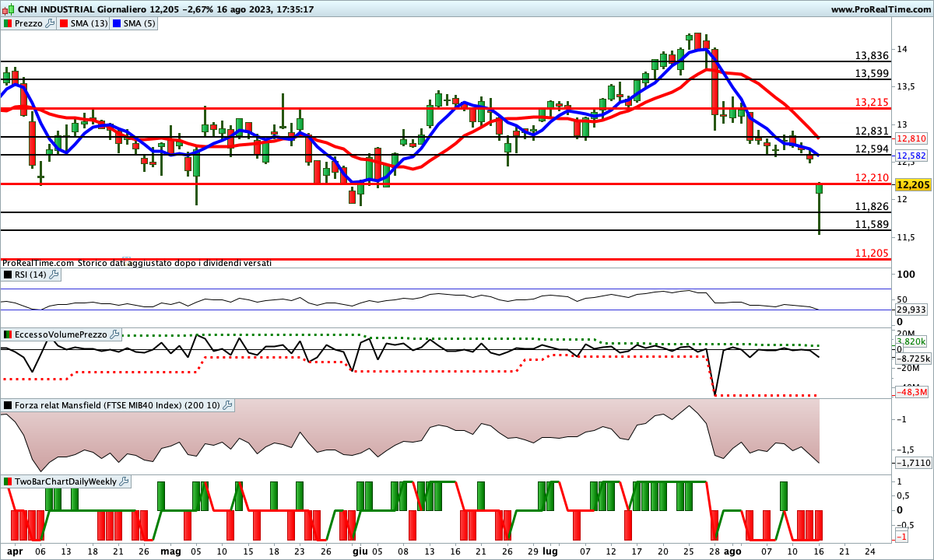Select the 12,594 horizontal level label

(x=872, y=149)
